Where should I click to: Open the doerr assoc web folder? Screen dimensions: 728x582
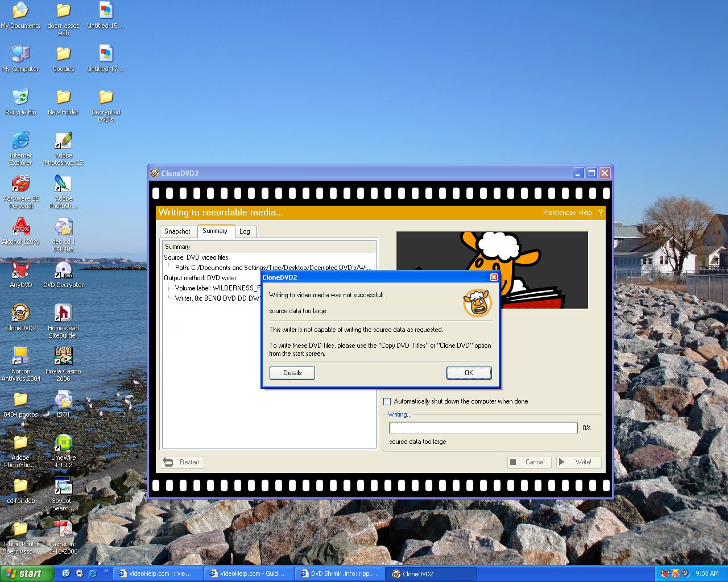(63, 19)
